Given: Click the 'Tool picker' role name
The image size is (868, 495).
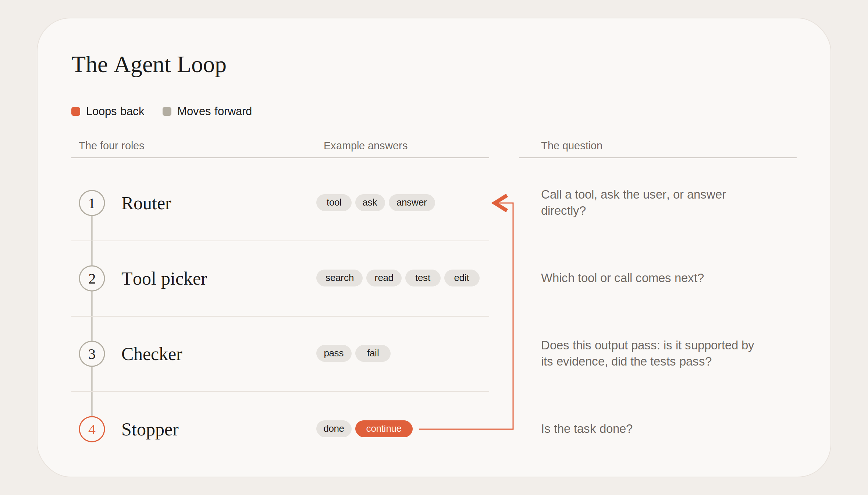Looking at the screenshot, I should click(x=164, y=279).
